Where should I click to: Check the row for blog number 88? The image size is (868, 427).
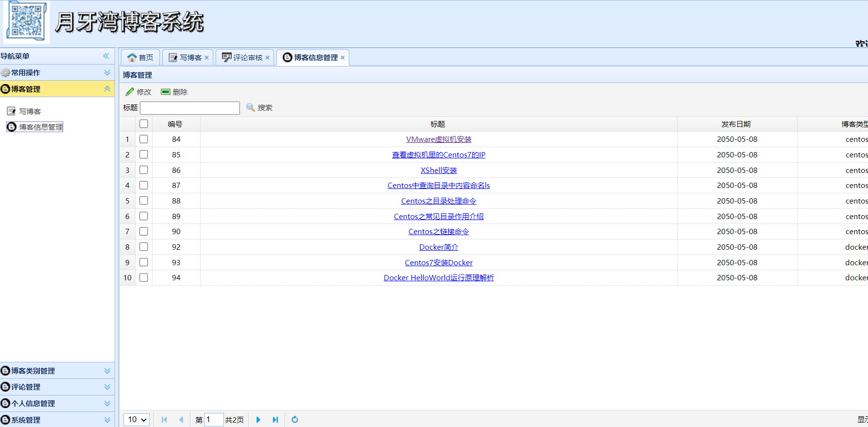(144, 201)
